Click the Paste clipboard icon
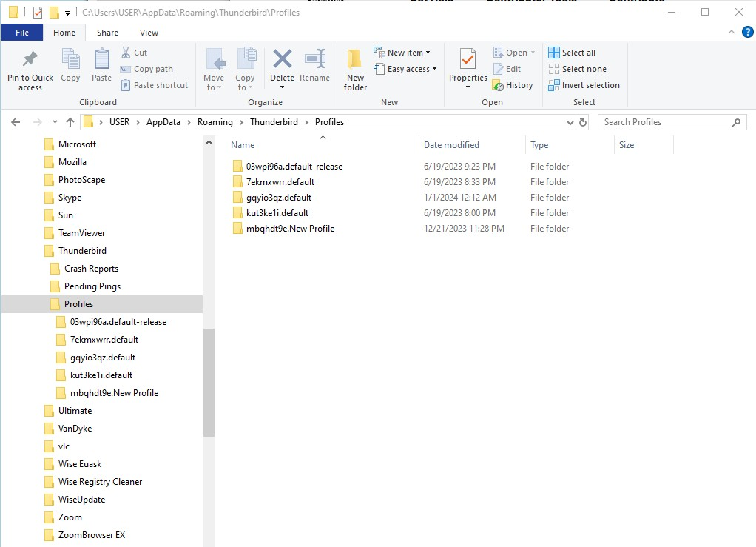Screen dimensions: 756x547 pyautogui.click(x=101, y=61)
